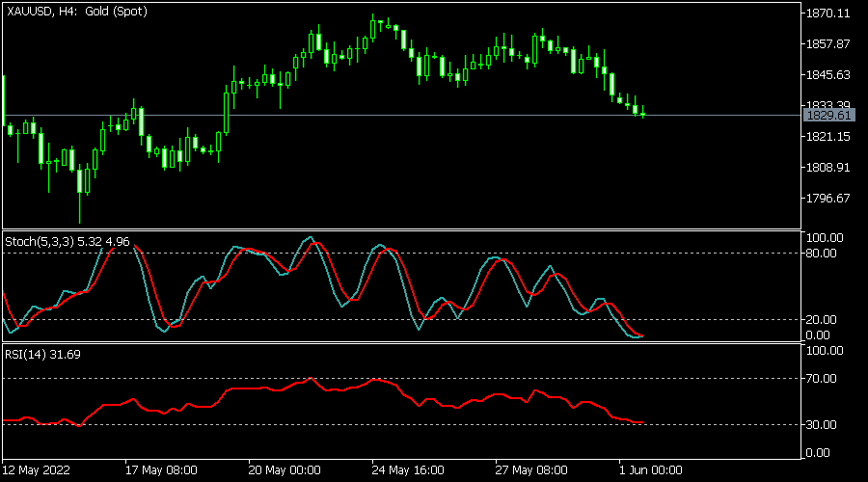Screen dimensions: 868x482
Task: Click the 27 May 08:00 time label
Action: click(531, 470)
